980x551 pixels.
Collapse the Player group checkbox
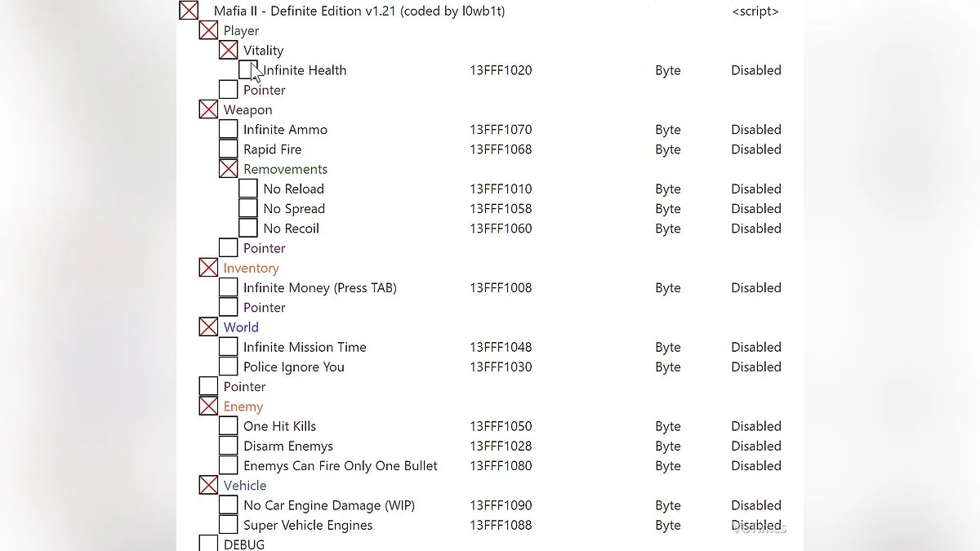click(x=209, y=31)
